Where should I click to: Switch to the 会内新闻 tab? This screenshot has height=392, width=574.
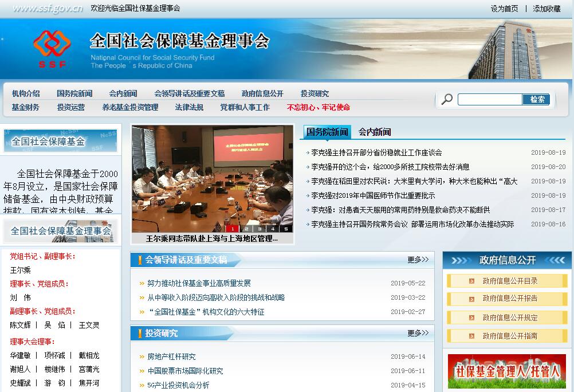click(375, 132)
